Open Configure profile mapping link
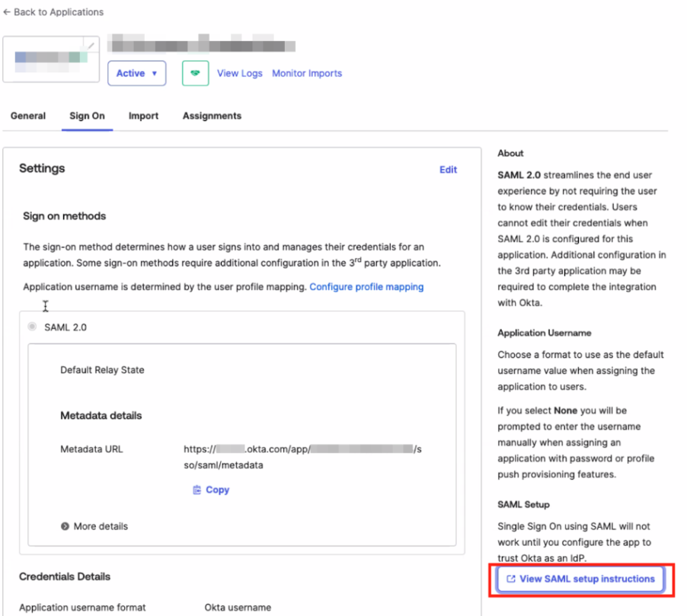This screenshot has width=687, height=616. coord(366,286)
